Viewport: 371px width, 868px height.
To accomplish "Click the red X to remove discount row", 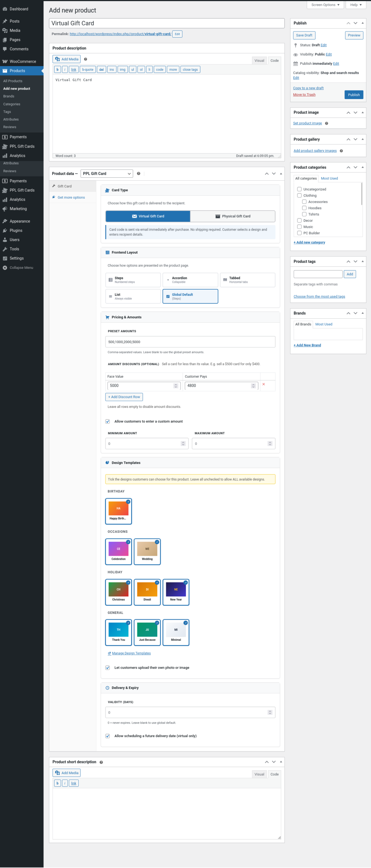I will click(263, 384).
